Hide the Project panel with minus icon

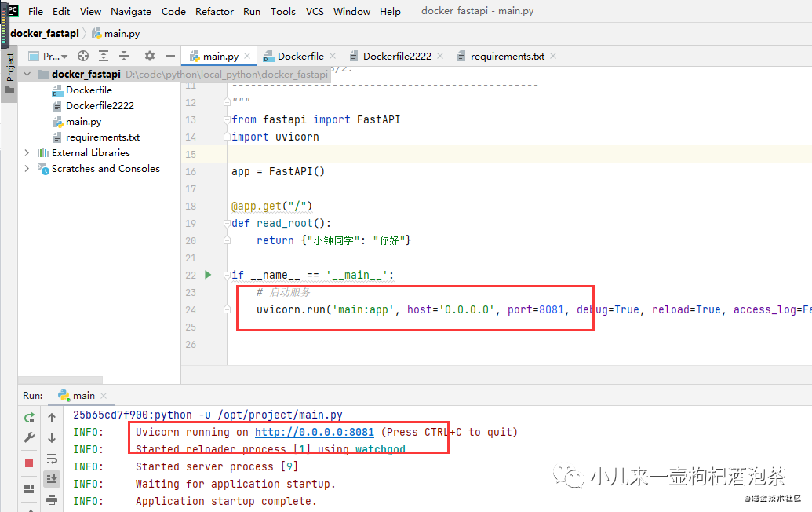[x=170, y=56]
